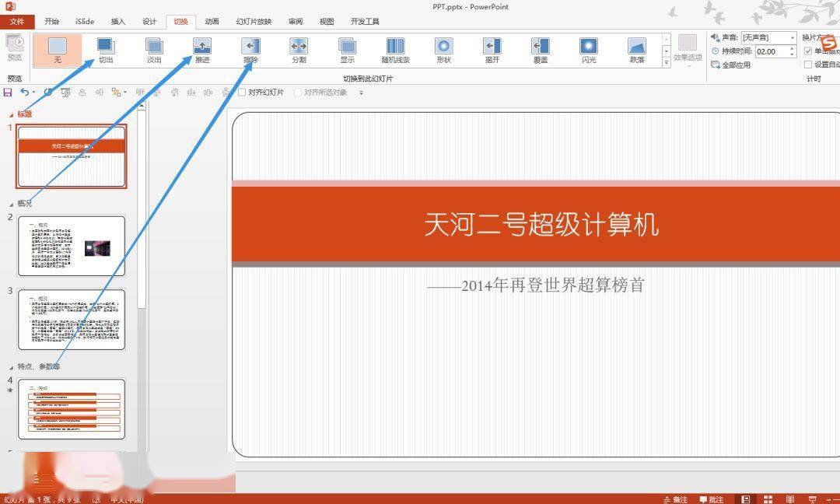Switch to the 审阅 tab
Viewport: 840px width, 504px height.
click(296, 22)
